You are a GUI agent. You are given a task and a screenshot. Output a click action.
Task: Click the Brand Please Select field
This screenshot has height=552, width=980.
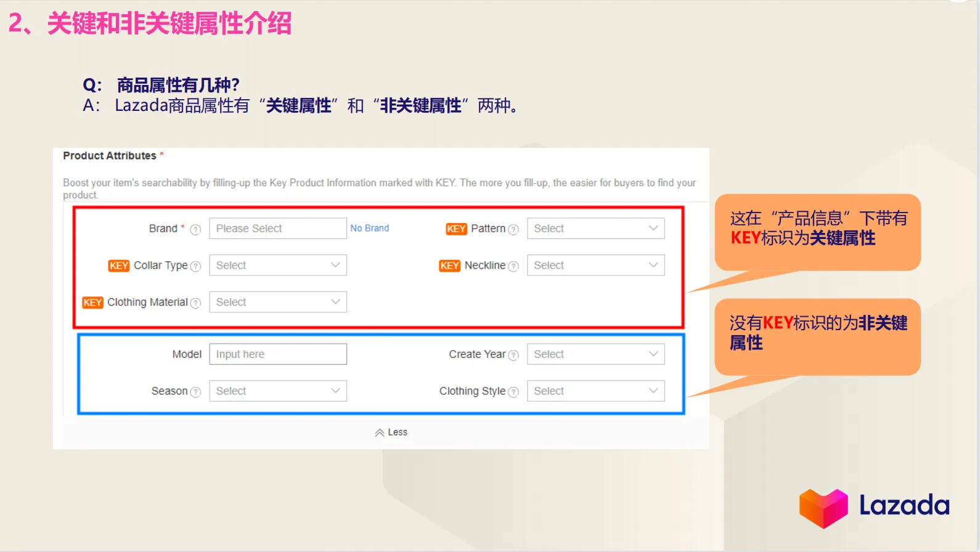coord(278,229)
